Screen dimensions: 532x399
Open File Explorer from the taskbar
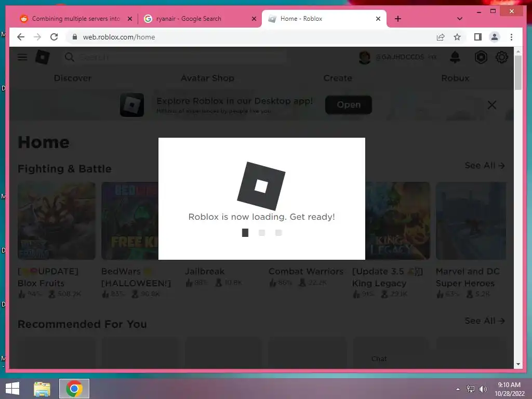[x=42, y=389]
